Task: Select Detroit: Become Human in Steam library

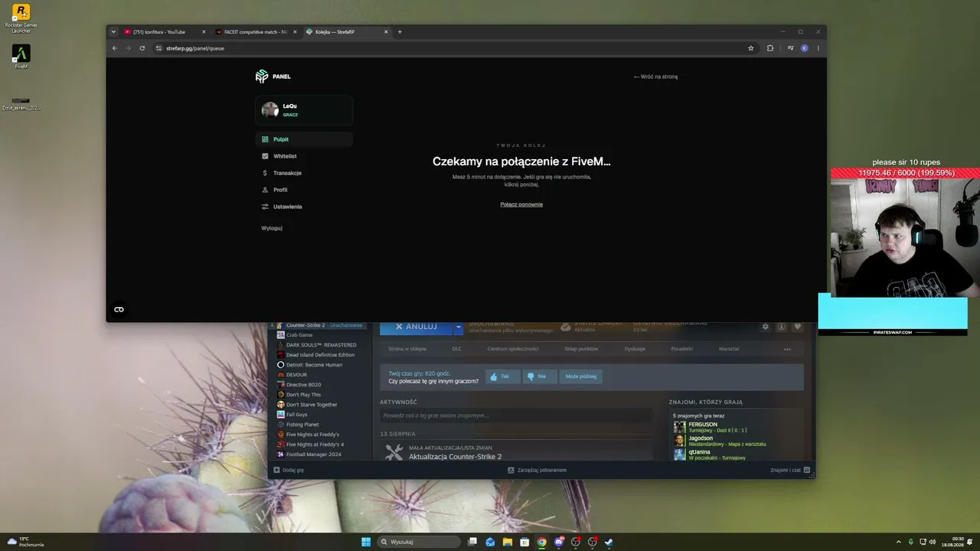Action: pyautogui.click(x=314, y=365)
